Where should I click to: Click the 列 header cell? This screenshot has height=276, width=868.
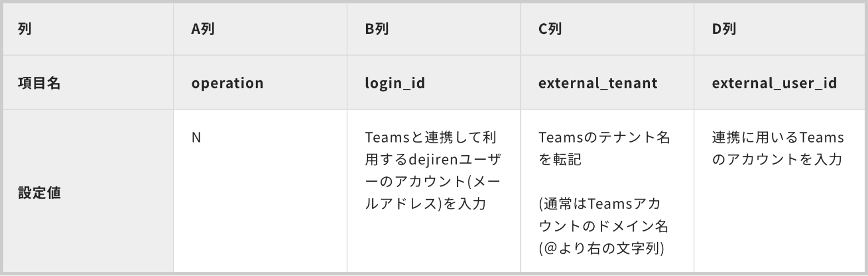[24, 29]
